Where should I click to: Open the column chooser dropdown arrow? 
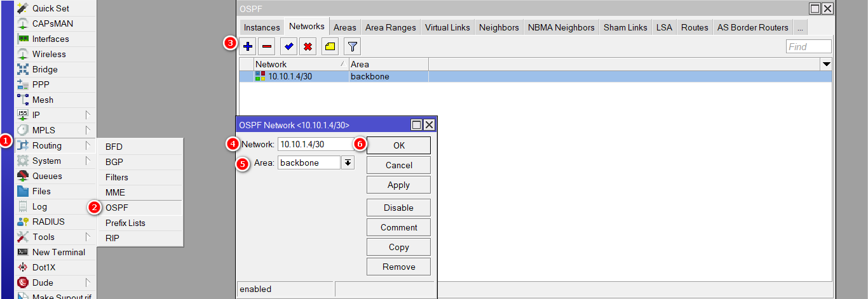[x=826, y=64]
